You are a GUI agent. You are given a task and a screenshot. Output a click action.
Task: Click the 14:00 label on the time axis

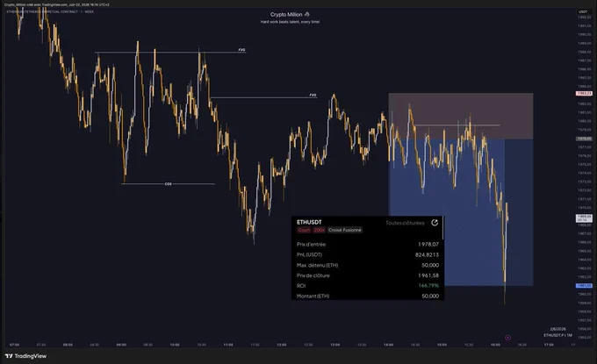pos(388,345)
